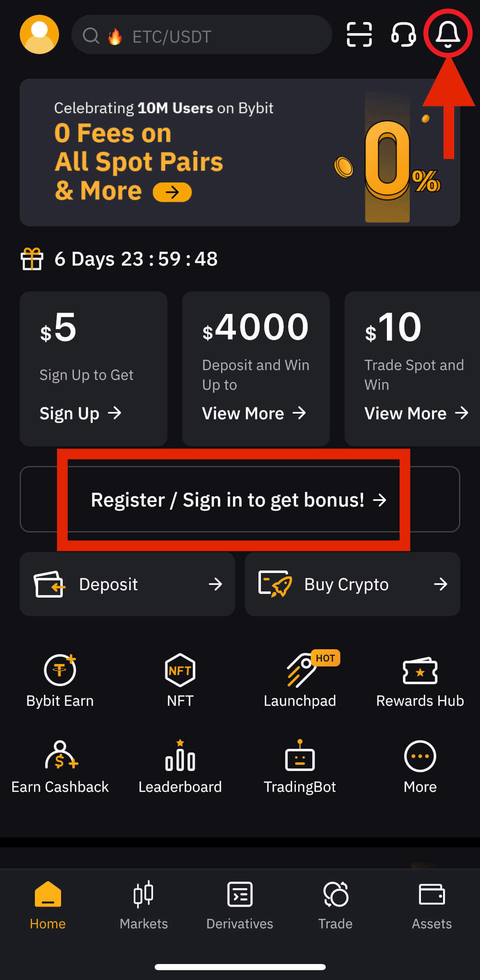Click the ETC/USDT search field

point(201,34)
